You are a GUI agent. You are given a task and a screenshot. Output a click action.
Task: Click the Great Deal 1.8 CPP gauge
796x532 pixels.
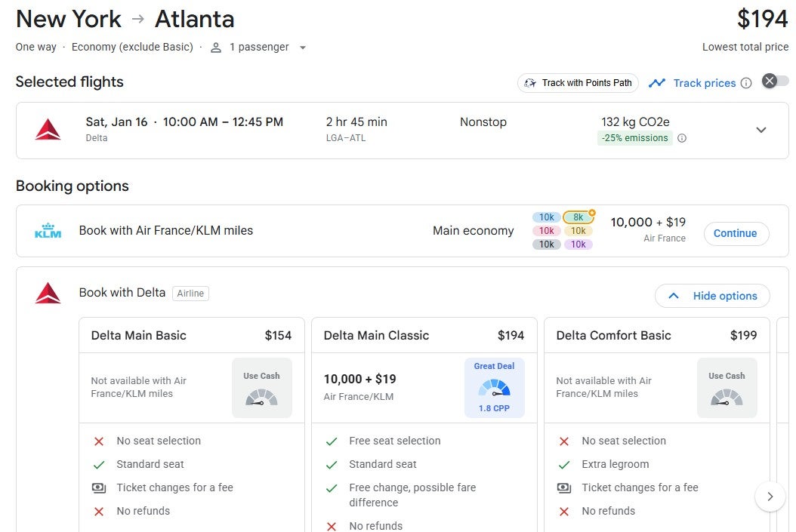(494, 388)
